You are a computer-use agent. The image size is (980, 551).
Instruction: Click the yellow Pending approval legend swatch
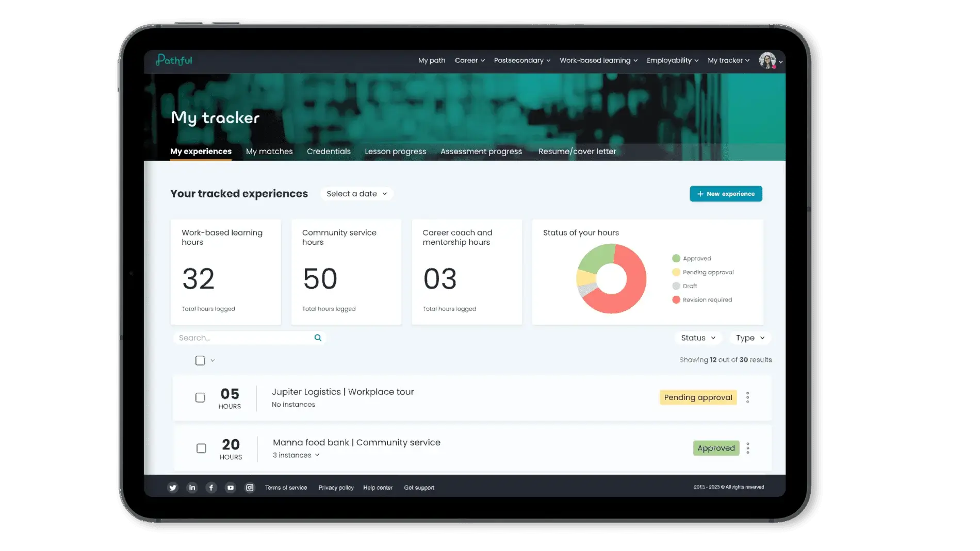(x=676, y=272)
